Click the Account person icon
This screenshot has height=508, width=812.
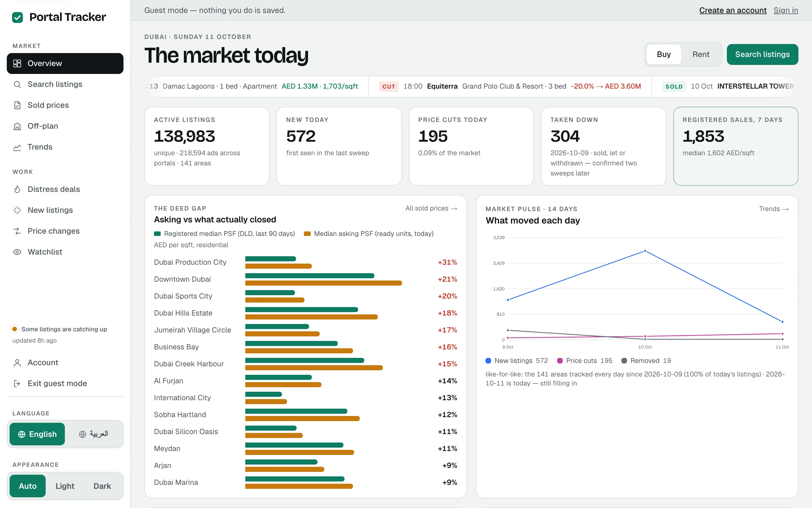tap(17, 363)
